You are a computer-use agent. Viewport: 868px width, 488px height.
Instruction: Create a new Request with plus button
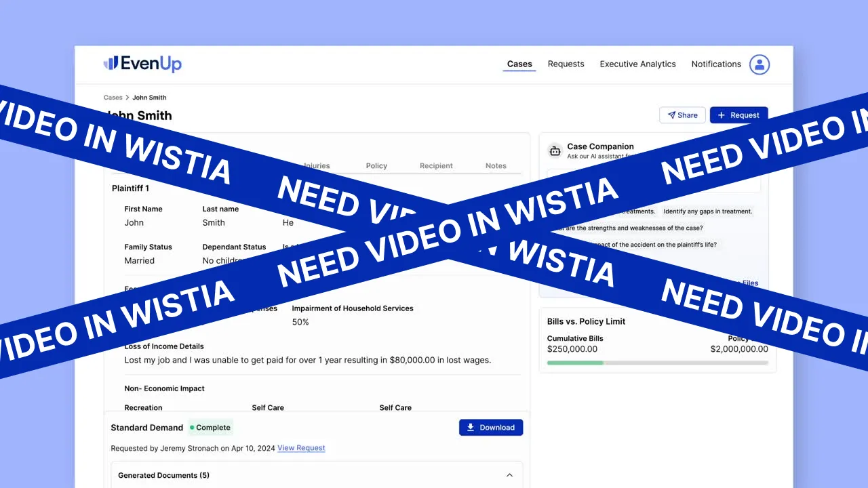pyautogui.click(x=738, y=115)
